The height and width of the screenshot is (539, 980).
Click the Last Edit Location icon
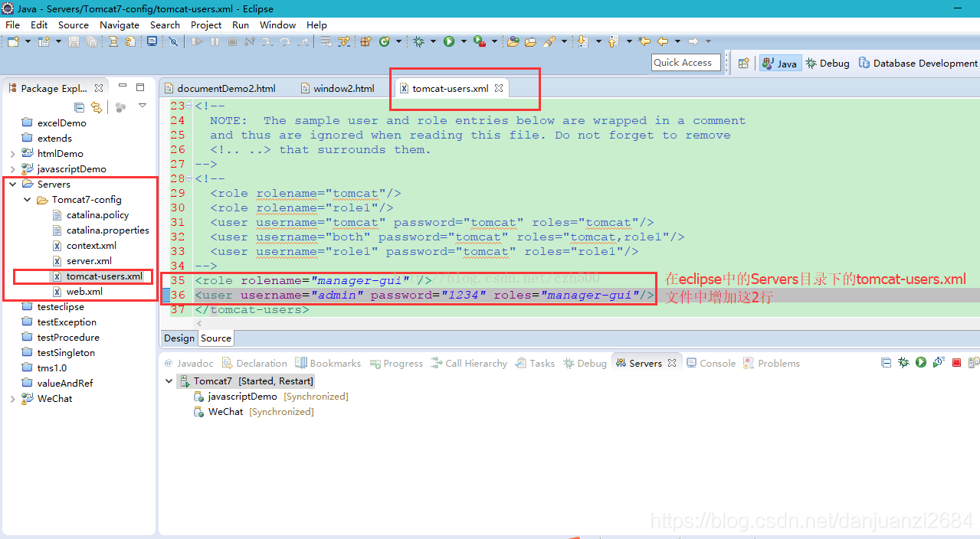pyautogui.click(x=644, y=41)
